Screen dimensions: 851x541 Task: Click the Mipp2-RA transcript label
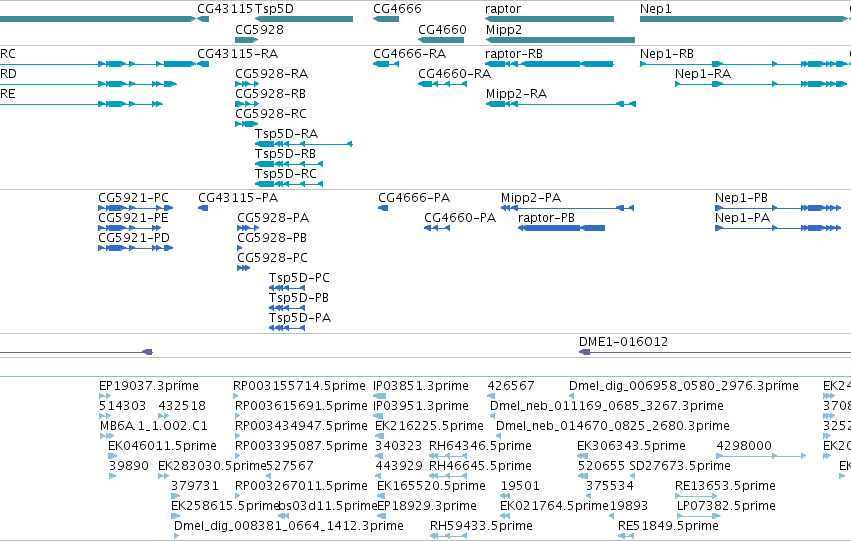[516, 94]
